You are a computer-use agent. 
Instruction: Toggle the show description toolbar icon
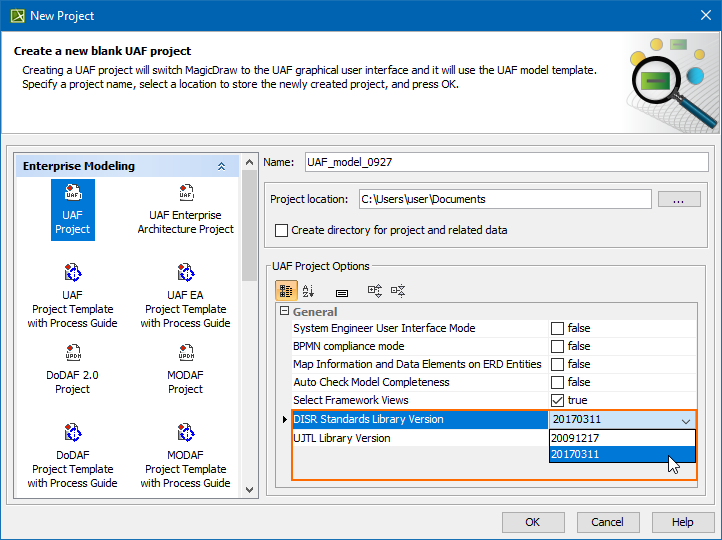341,291
